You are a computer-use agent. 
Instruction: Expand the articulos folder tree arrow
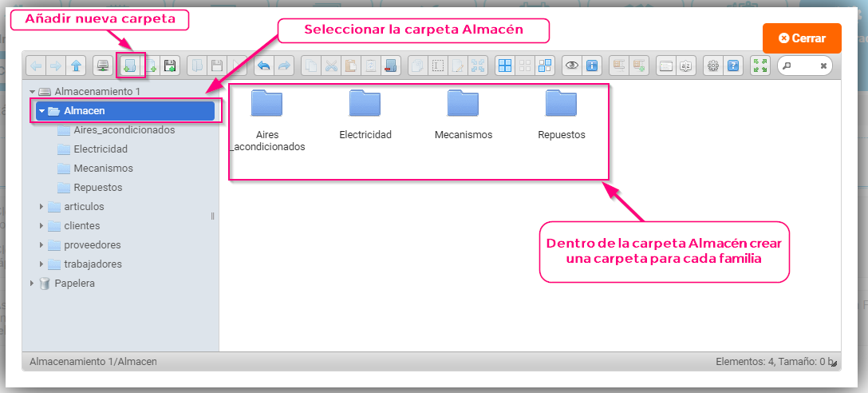pos(41,207)
